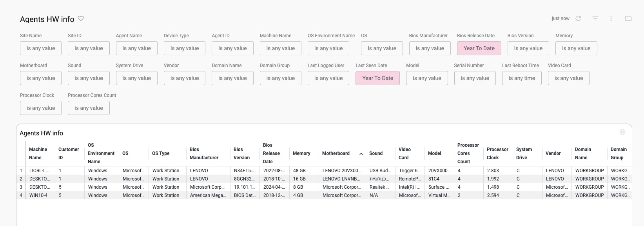Click the globe icon on tile
Screen dimensions: 644x226
(x=622, y=132)
